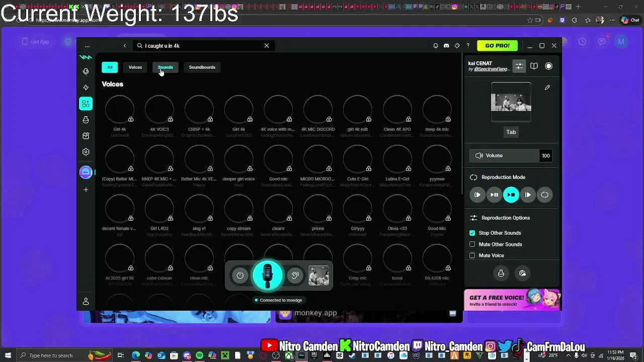Screen dimensions: 644x362
Task: Toggle the power button in floating bar
Action: pyautogui.click(x=240, y=276)
